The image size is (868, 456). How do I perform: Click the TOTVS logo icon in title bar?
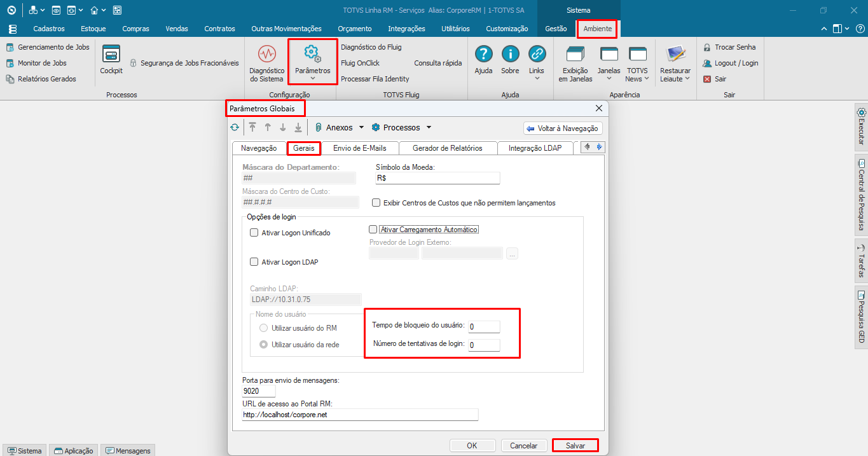(x=11, y=10)
